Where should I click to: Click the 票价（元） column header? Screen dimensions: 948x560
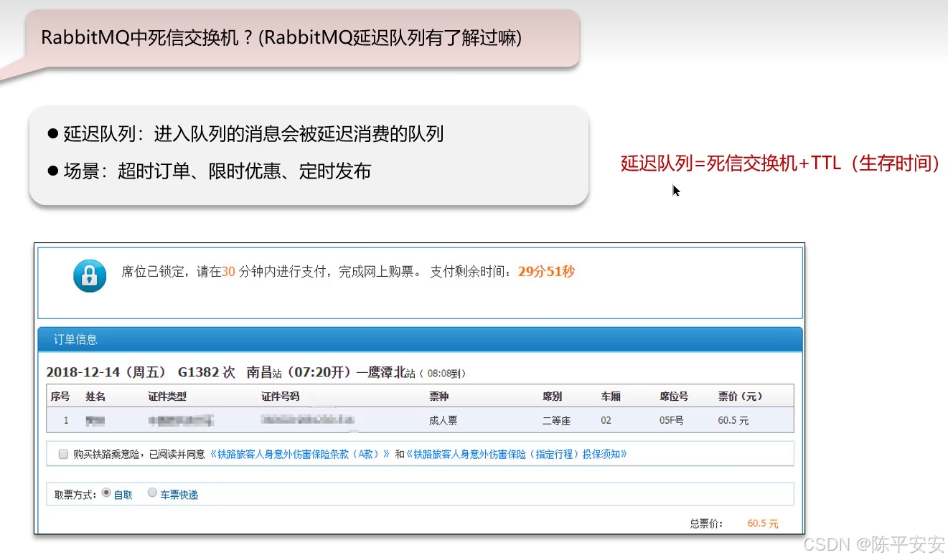coord(741,396)
